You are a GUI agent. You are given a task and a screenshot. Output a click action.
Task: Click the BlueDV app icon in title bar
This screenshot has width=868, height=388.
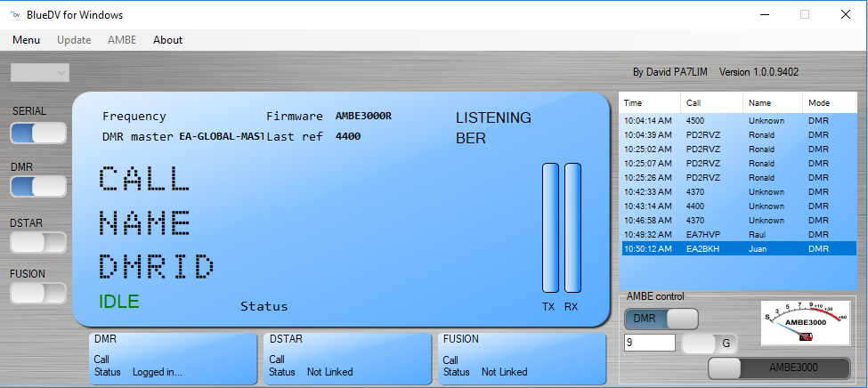pos(14,14)
